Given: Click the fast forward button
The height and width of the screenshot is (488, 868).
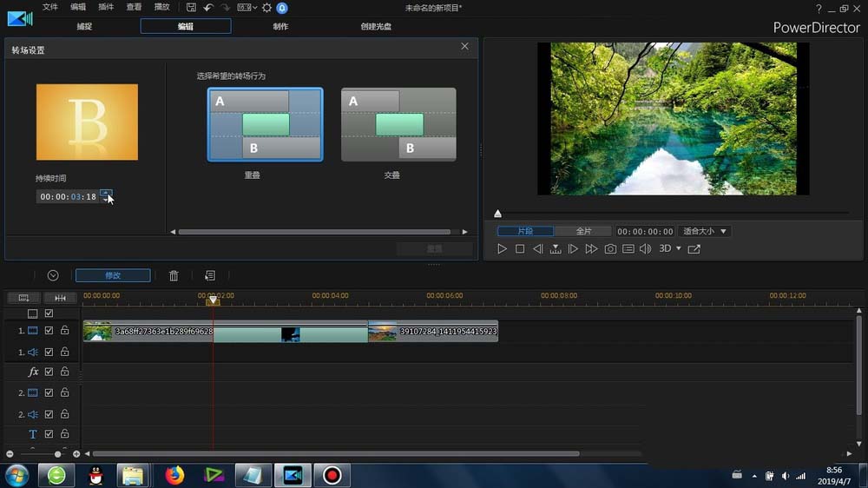Looking at the screenshot, I should [x=591, y=248].
